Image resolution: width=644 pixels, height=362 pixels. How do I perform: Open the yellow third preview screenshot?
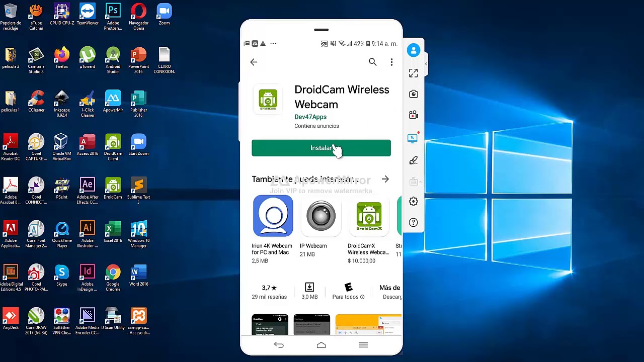368,324
